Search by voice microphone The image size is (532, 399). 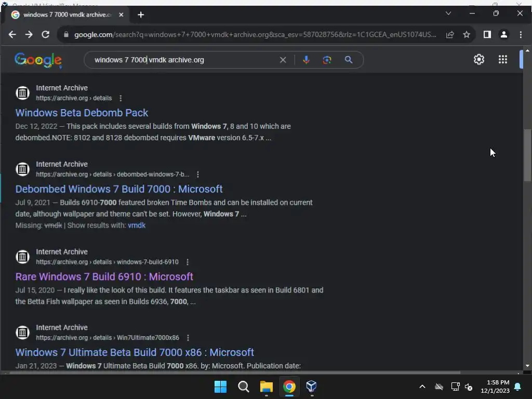(306, 60)
